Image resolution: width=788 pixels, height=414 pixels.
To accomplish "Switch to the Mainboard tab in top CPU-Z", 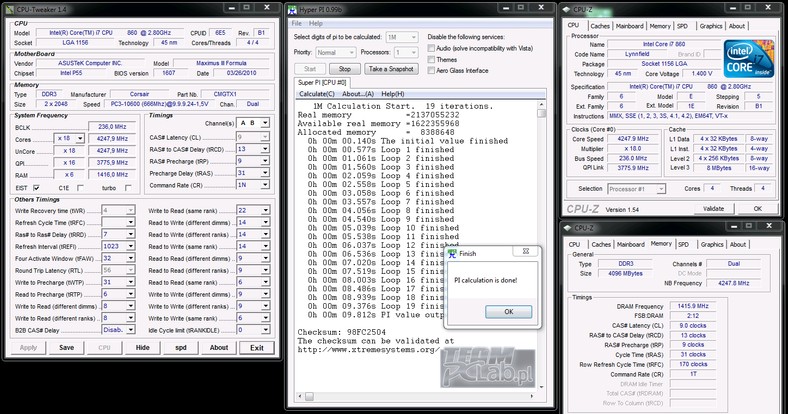I will [x=629, y=26].
